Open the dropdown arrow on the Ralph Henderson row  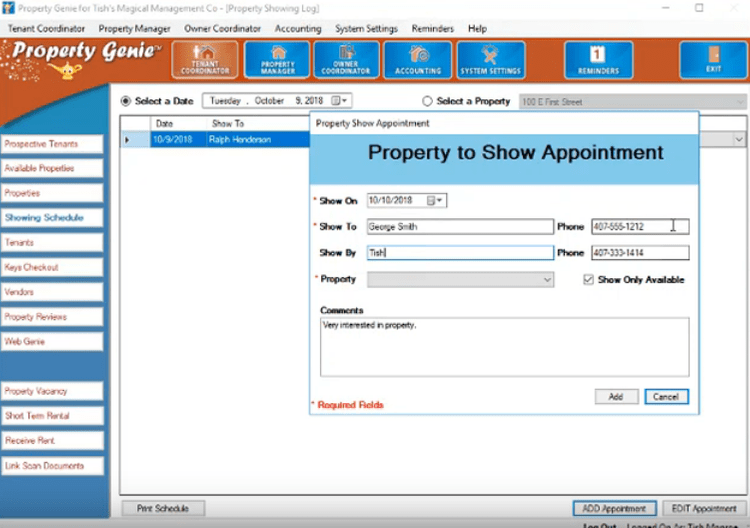tap(739, 140)
